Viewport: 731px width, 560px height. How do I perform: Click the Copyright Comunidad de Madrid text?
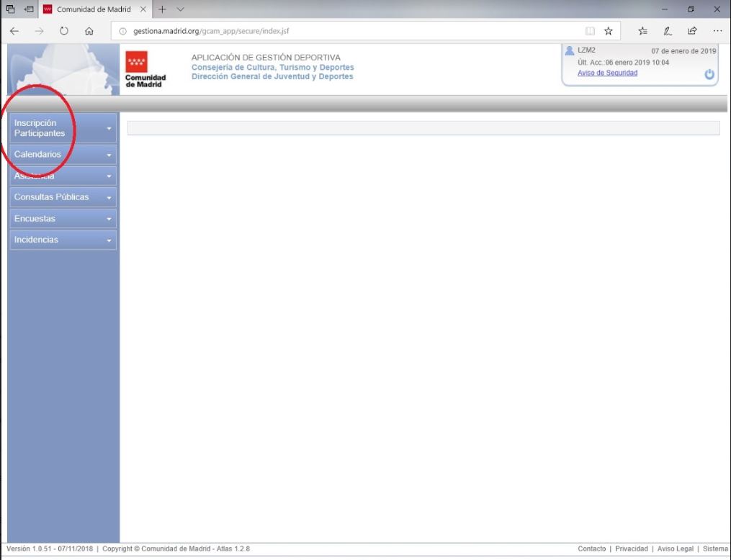[x=176, y=548]
